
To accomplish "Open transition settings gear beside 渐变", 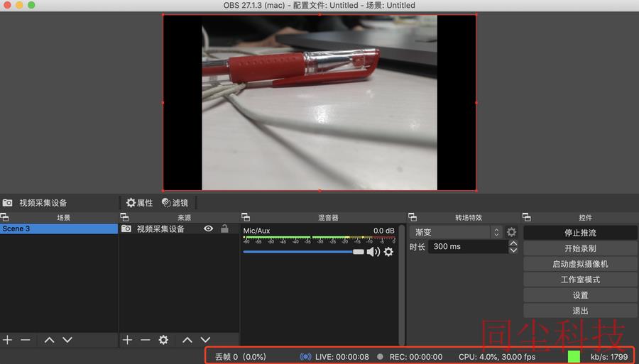I will [x=511, y=232].
